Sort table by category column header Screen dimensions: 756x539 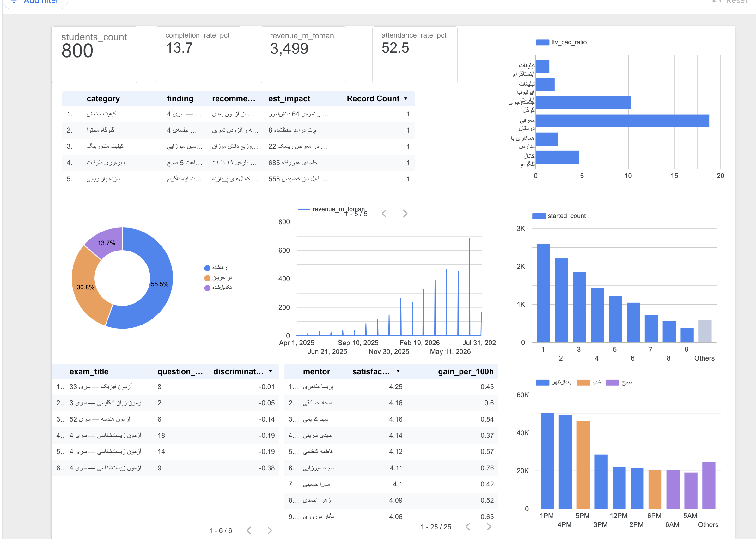pos(103,99)
